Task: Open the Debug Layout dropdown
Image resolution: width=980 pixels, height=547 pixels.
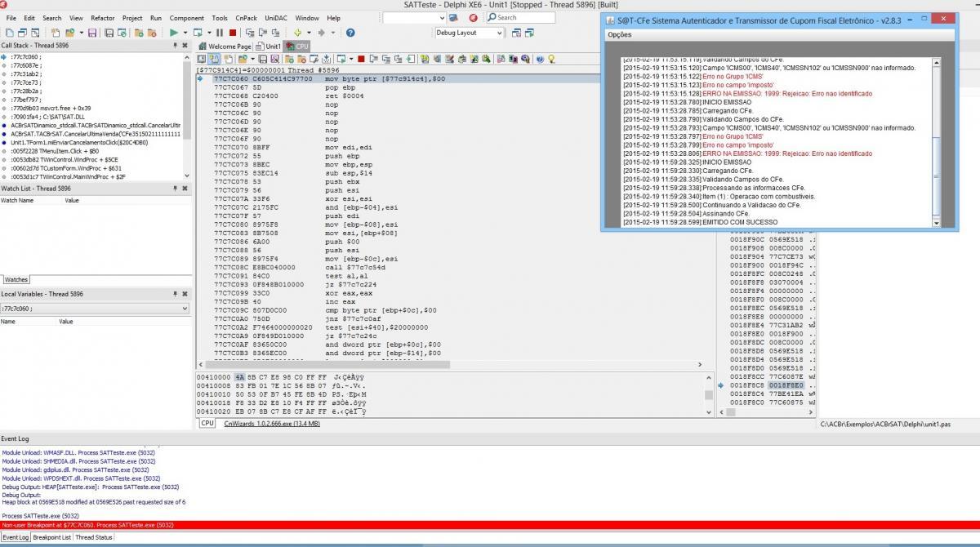Action: [x=498, y=33]
